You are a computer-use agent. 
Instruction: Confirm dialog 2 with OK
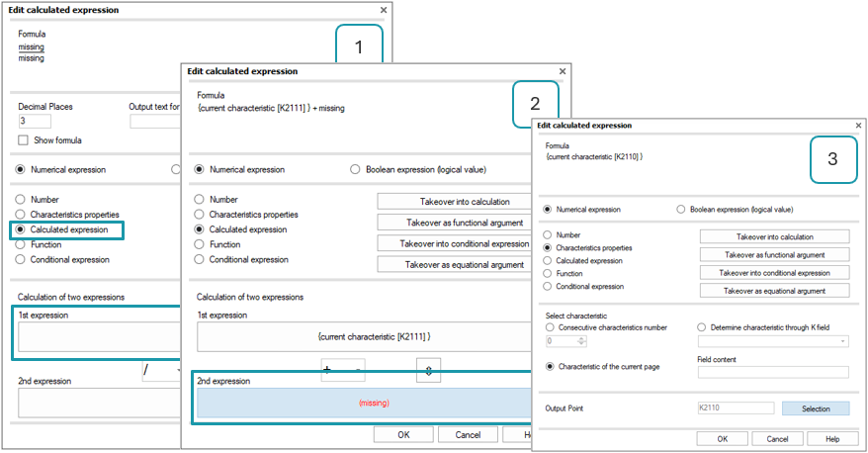(x=403, y=435)
